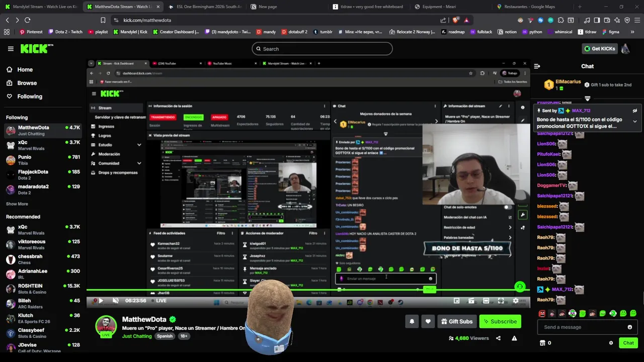Open video player settings gear
Image resolution: width=644 pixels, height=362 pixels.
515,301
